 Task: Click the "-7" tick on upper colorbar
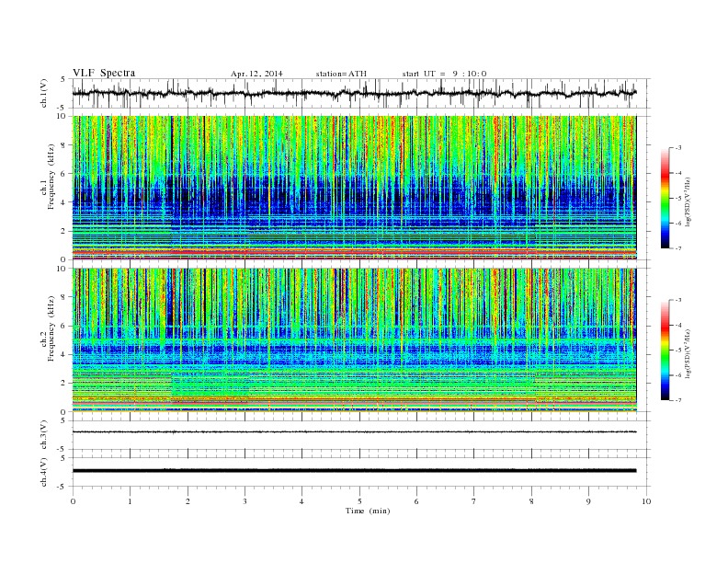(678, 248)
